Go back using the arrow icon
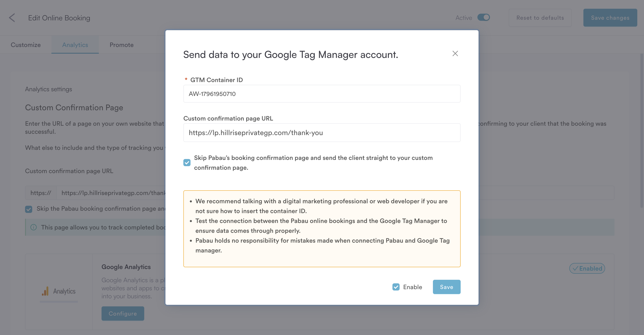644x335 pixels. 12,18
